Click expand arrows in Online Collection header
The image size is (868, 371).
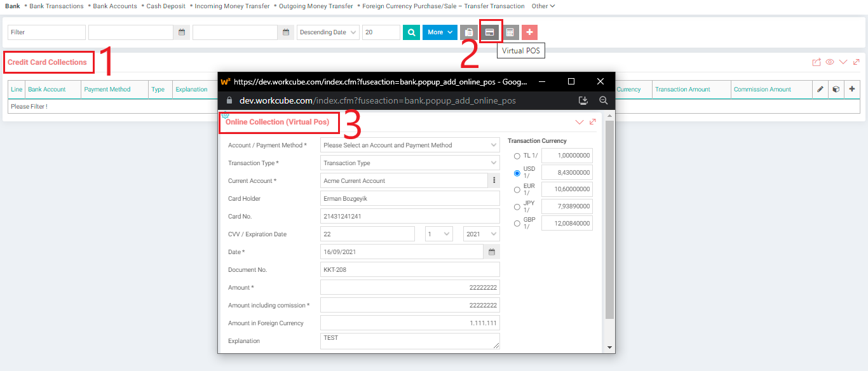coord(592,122)
